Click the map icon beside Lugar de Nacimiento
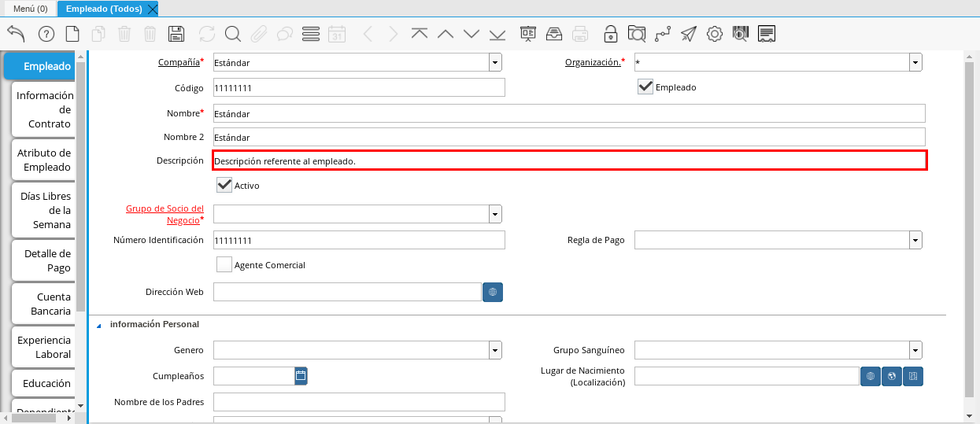 (x=913, y=376)
